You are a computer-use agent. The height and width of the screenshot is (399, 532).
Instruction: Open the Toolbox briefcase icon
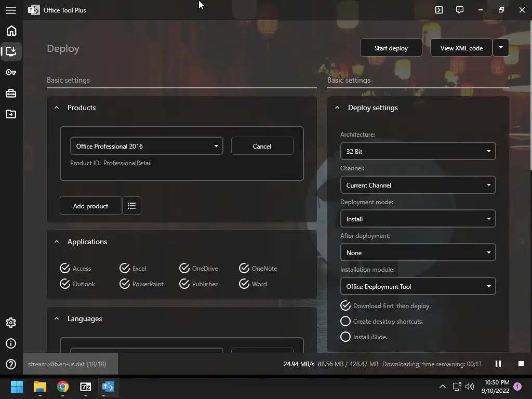(11, 93)
